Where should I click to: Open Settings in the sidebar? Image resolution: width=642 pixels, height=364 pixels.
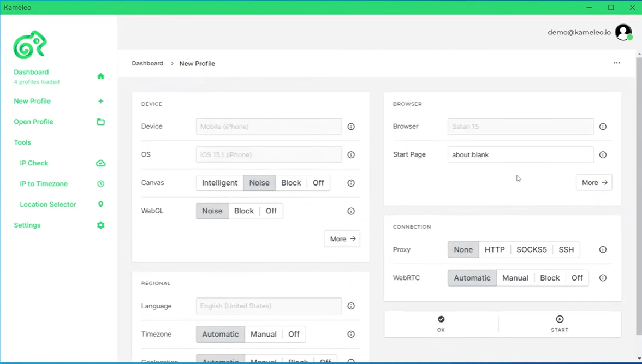pos(27,225)
